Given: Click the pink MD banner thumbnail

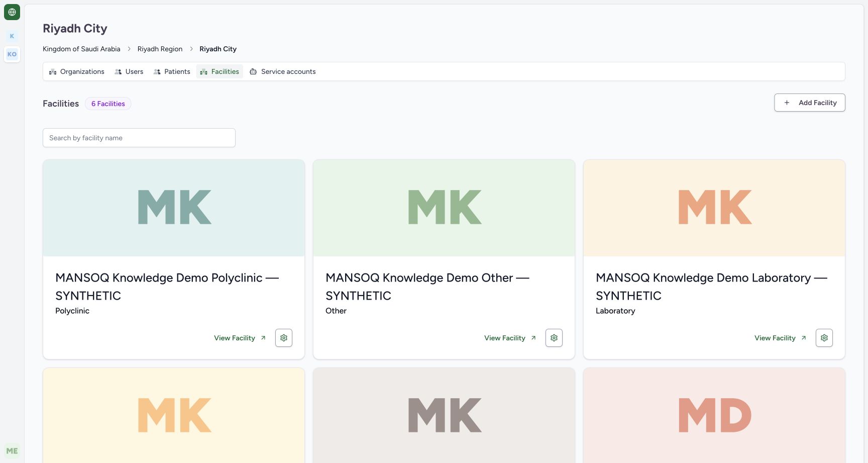Looking at the screenshot, I should pos(714,415).
